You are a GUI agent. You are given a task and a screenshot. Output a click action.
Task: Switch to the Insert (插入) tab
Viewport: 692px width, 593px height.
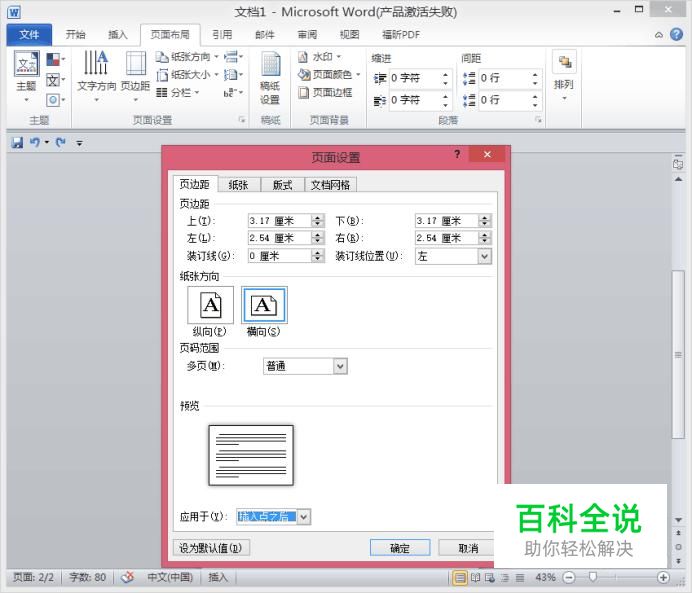pos(117,34)
